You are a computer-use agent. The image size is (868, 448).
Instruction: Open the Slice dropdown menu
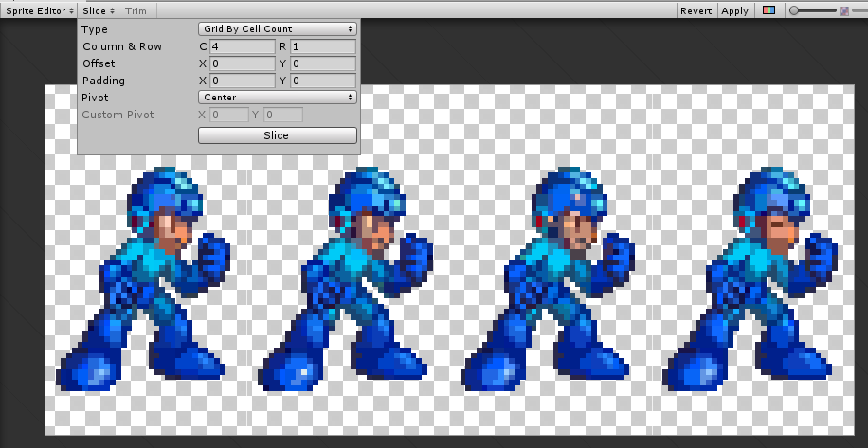coord(98,10)
